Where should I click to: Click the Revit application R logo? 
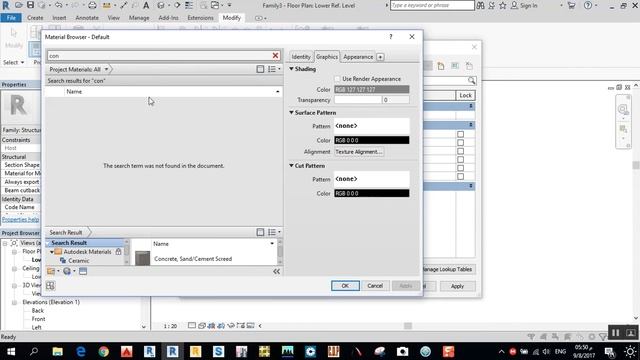click(x=6, y=5)
